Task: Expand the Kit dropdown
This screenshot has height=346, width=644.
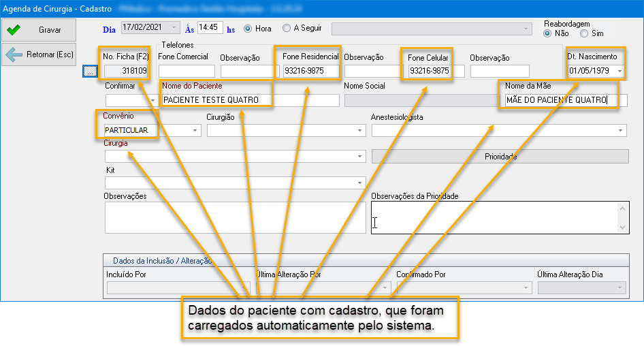Action: tap(360, 183)
